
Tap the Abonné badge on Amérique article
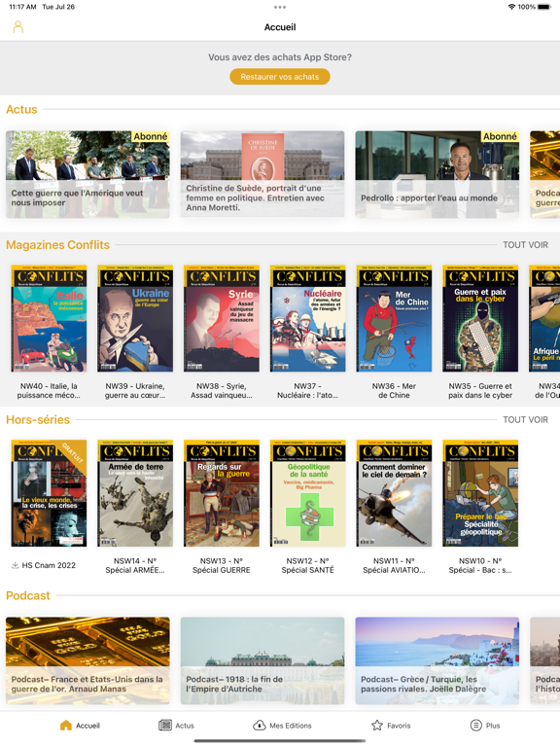pos(151,136)
